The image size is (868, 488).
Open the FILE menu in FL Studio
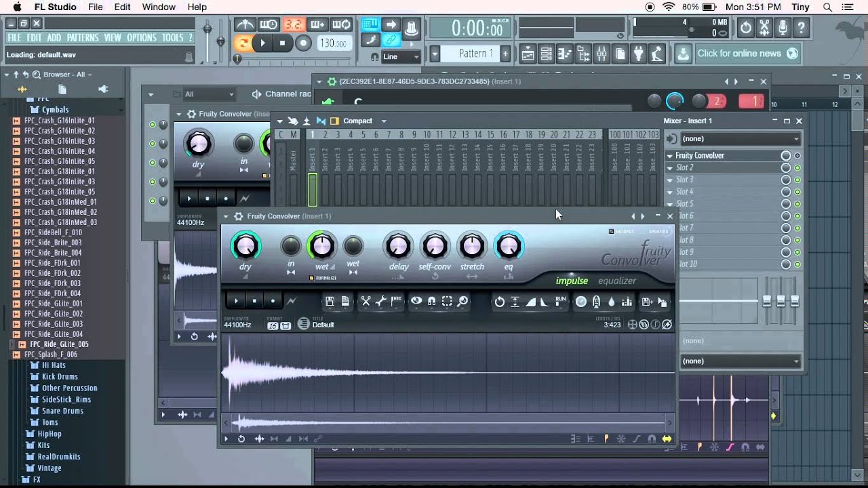(14, 38)
